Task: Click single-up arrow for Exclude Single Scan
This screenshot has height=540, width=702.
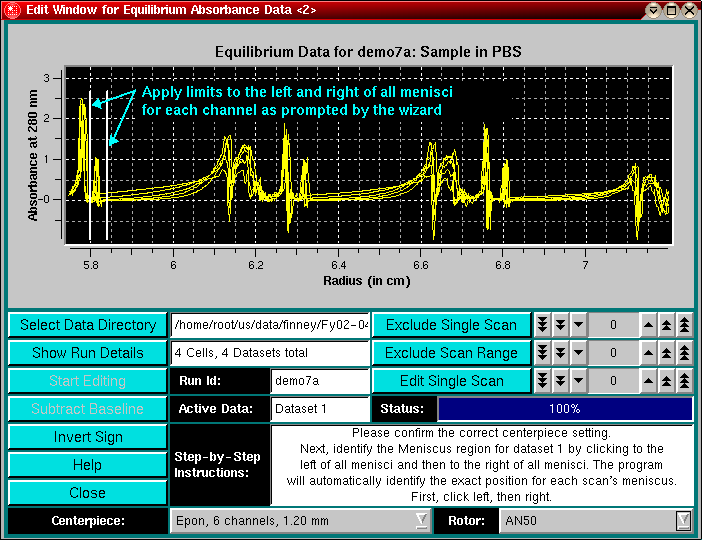Action: (648, 325)
